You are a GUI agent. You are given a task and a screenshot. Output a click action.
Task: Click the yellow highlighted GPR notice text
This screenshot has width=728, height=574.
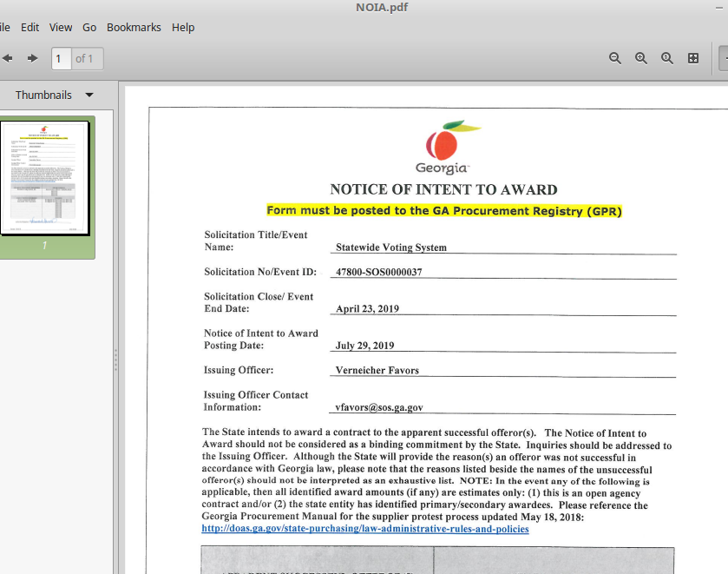[x=444, y=211]
